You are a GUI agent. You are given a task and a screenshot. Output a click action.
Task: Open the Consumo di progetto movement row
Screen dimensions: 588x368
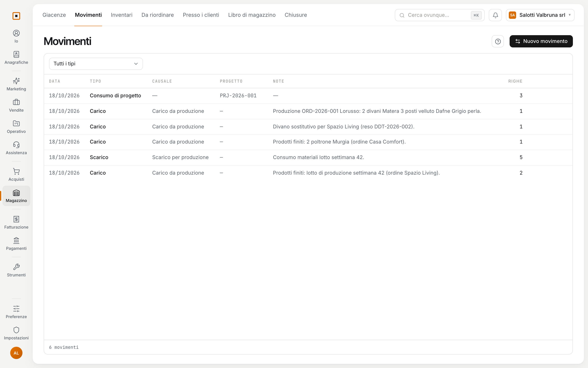click(x=308, y=96)
